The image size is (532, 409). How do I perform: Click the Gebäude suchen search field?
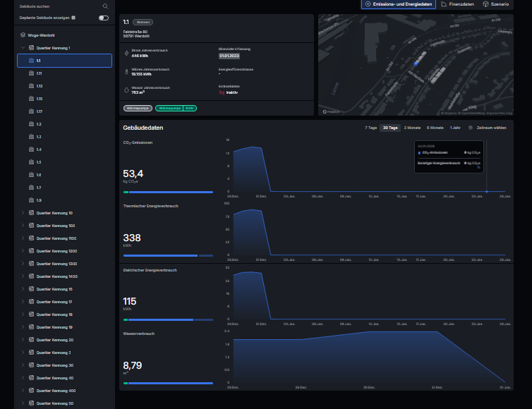56,6
